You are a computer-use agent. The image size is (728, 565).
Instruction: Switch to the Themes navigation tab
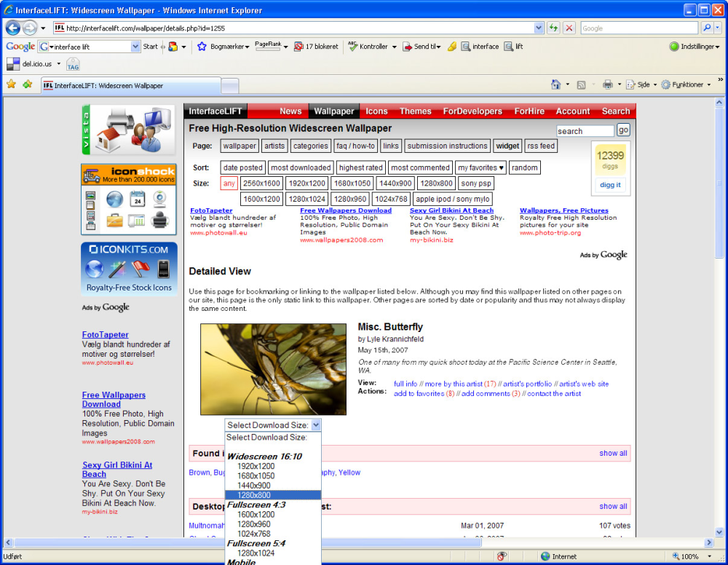point(415,111)
